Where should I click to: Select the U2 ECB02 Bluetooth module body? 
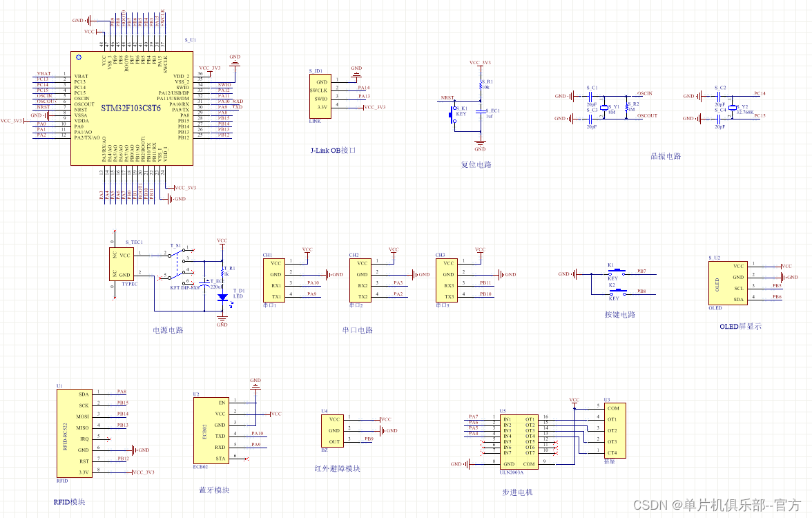[x=211, y=430]
